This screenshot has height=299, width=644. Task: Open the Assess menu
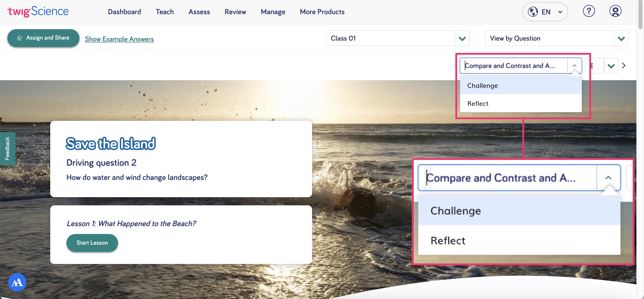coord(199,12)
